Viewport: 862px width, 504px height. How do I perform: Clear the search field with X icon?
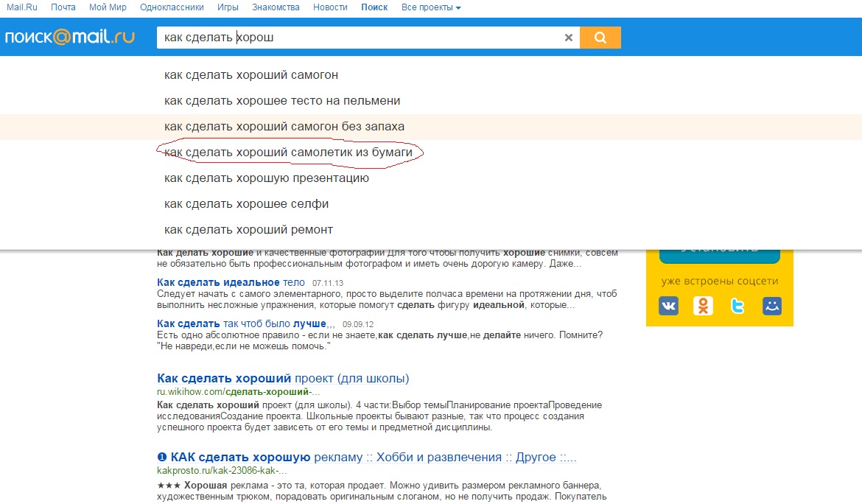(568, 38)
